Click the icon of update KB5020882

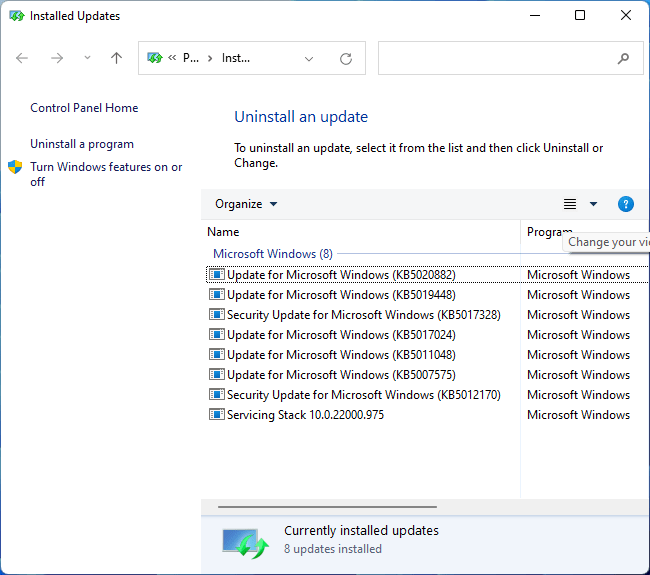(x=217, y=274)
